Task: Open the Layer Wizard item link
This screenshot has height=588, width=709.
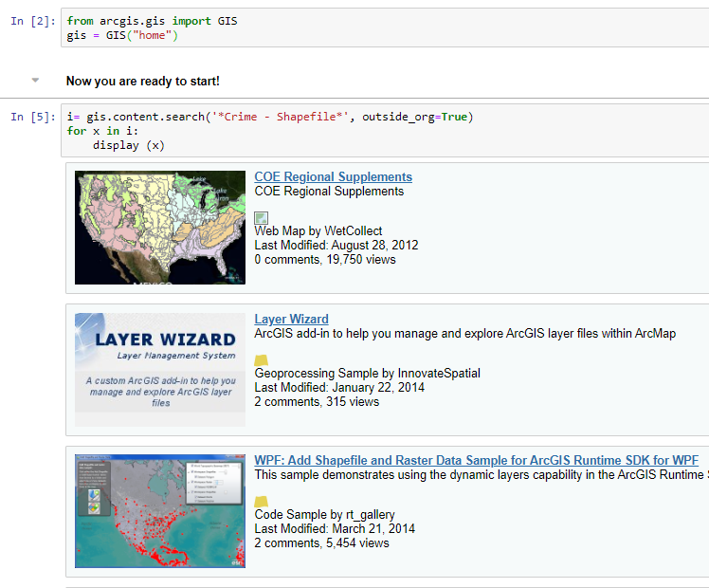Action: tap(291, 319)
